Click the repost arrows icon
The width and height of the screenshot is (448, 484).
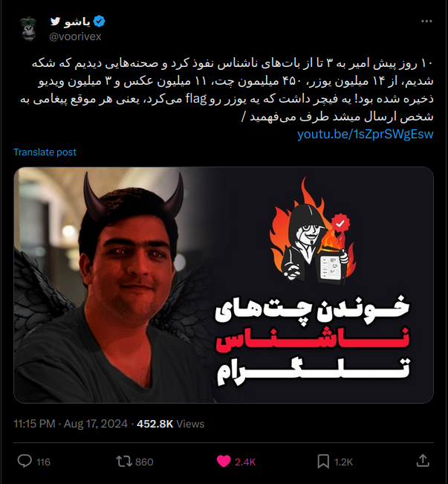click(x=124, y=462)
